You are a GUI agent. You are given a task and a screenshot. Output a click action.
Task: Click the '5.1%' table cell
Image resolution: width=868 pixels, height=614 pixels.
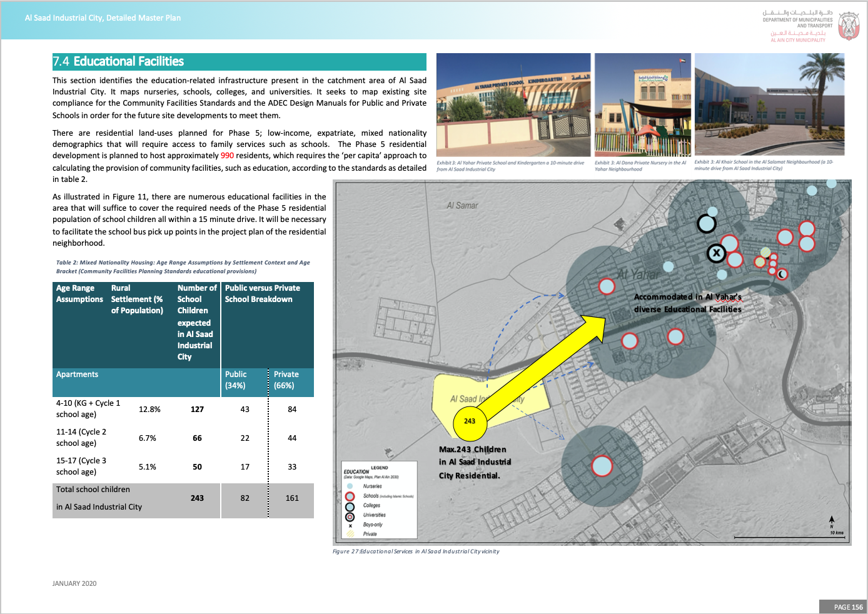(x=148, y=467)
